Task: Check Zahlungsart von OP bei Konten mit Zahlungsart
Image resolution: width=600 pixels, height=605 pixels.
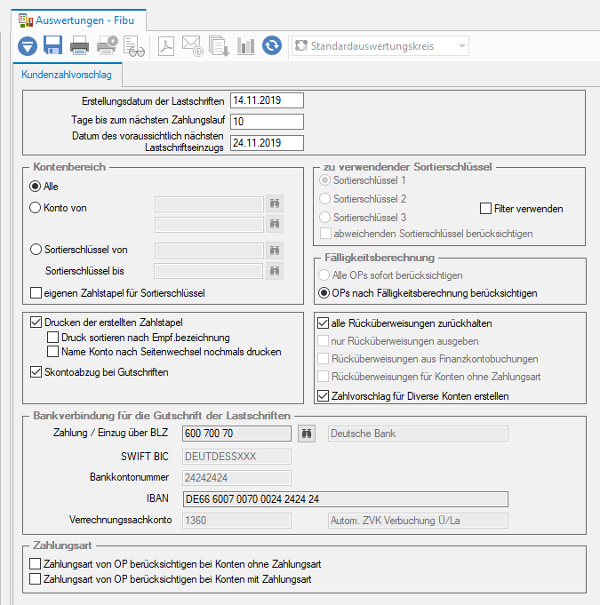Action: pyautogui.click(x=35, y=579)
